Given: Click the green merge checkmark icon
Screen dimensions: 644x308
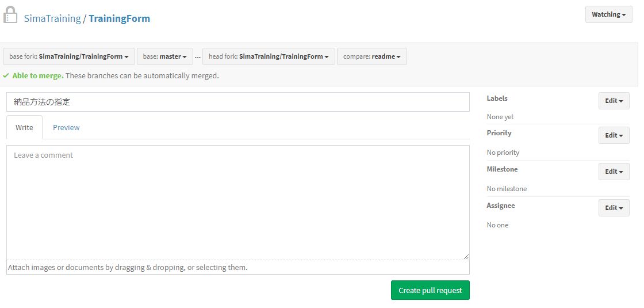Looking at the screenshot, I should 6,75.
